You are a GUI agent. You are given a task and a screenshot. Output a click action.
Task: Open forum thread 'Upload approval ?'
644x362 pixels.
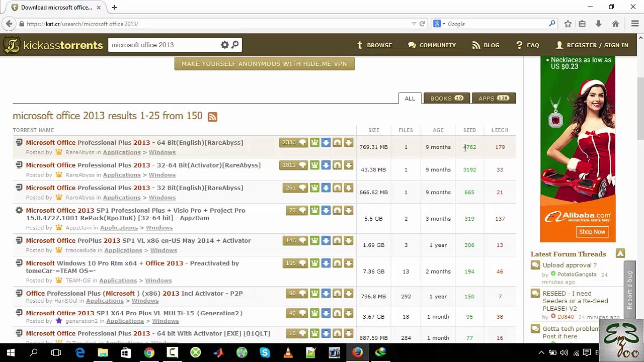(x=569, y=265)
